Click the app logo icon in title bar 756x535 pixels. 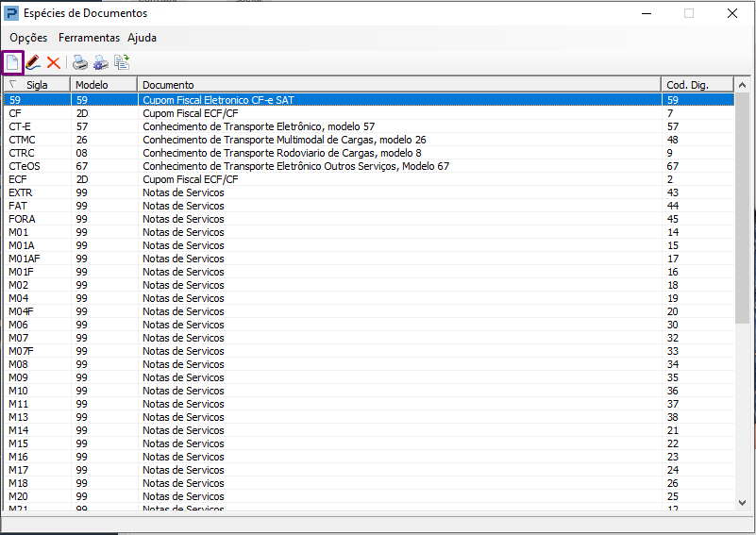(x=10, y=13)
